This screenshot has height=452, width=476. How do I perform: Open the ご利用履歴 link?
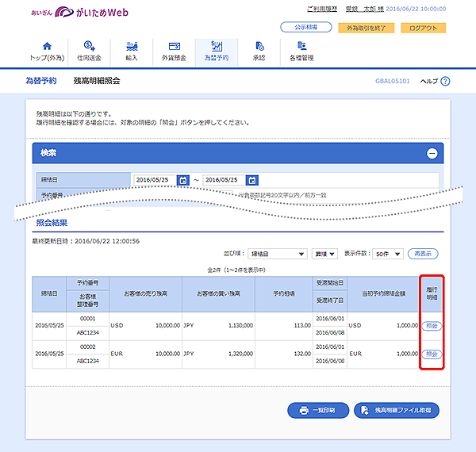click(x=322, y=9)
